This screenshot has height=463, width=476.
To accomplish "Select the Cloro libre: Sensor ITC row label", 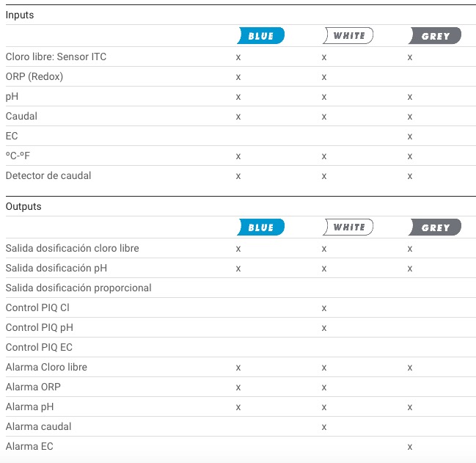I will point(56,56).
